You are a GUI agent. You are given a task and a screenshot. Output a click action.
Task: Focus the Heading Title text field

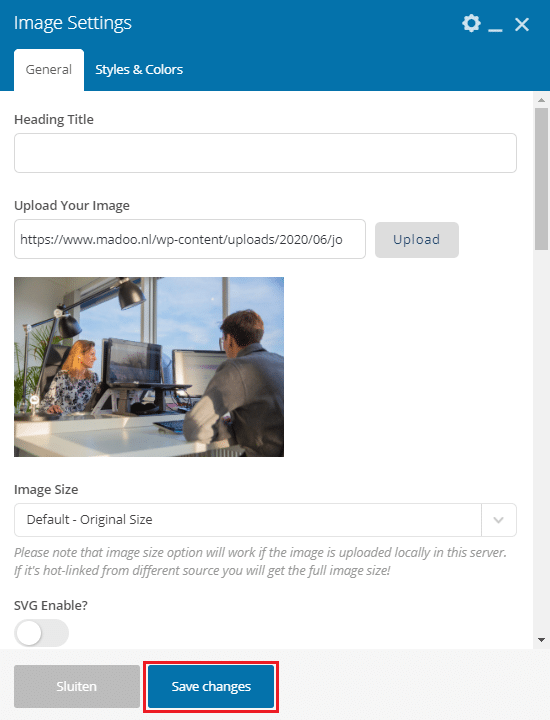click(x=265, y=153)
